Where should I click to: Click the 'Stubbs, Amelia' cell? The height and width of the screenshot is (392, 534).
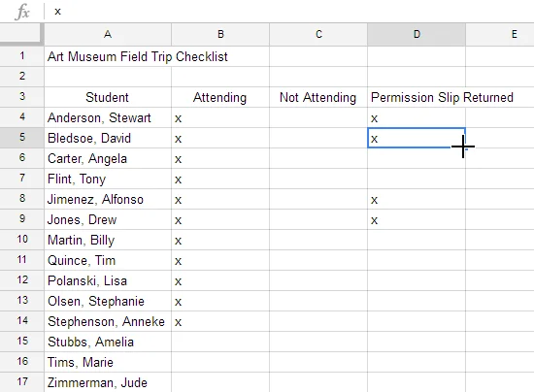tap(108, 342)
